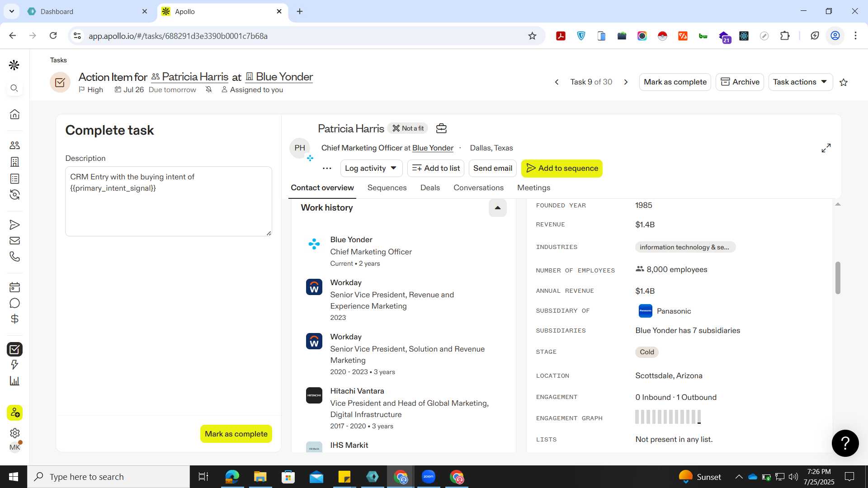The image size is (868, 488).
Task: Open Zoom from the Windows taskbar
Action: pyautogui.click(x=428, y=477)
